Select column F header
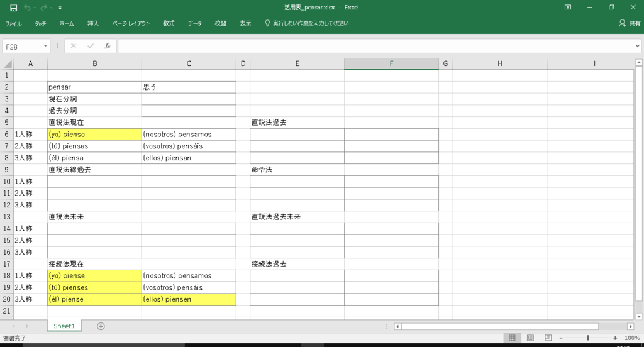 click(x=391, y=63)
